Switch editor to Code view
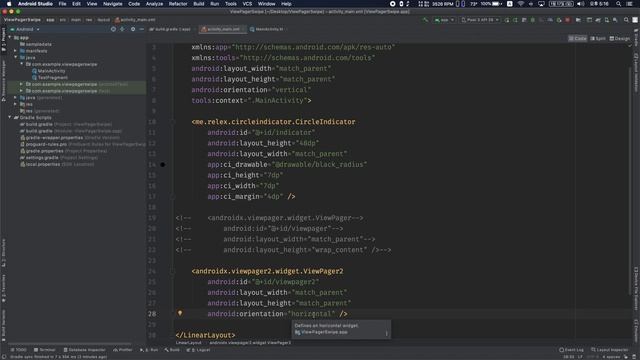Image resolution: width=640 pixels, height=360 pixels. pyautogui.click(x=578, y=38)
